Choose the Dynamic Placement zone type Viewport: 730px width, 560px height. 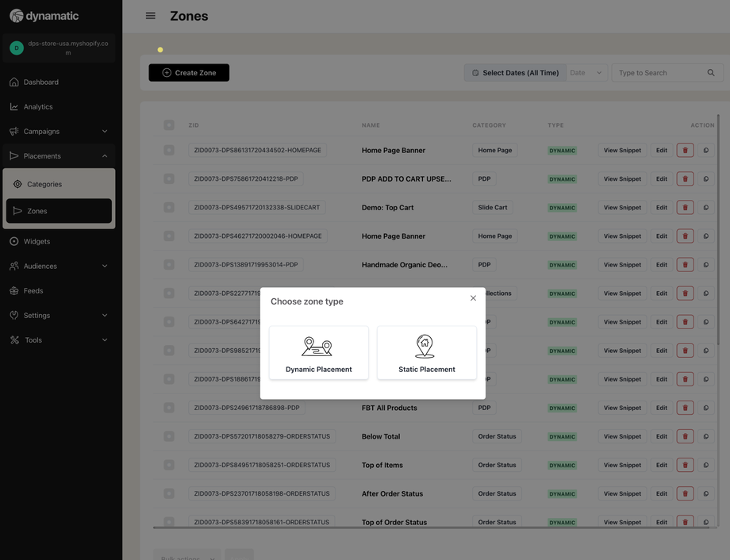point(318,353)
